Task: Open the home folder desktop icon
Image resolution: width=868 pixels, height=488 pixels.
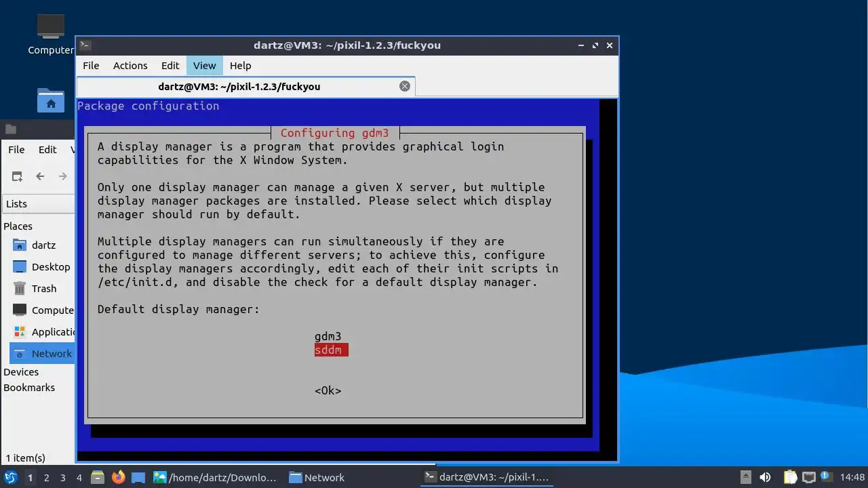Action: [x=51, y=100]
